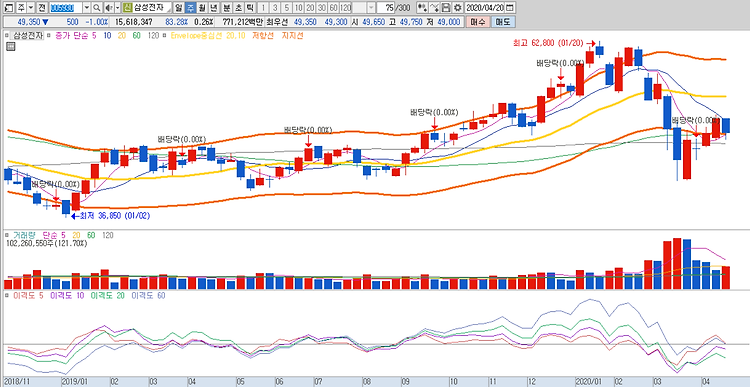The width and height of the screenshot is (750, 387).
Task: Switch to tick chart 틱
Action: click(250, 8)
